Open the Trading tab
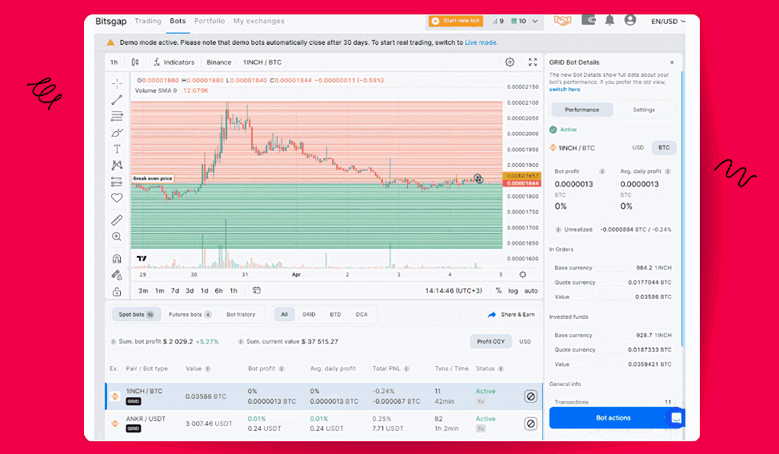 [148, 21]
